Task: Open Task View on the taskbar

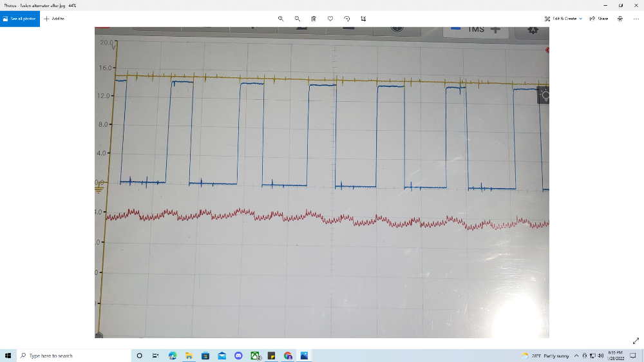Action: [155, 356]
